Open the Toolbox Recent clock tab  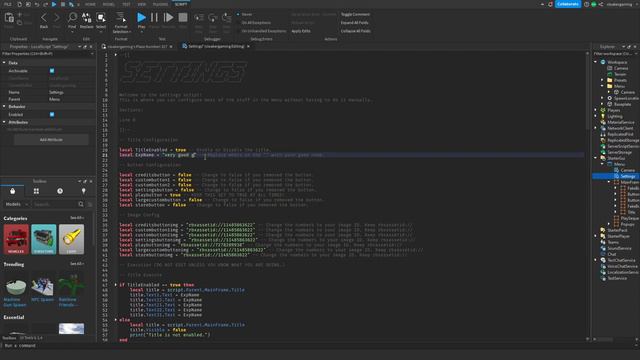[60, 191]
